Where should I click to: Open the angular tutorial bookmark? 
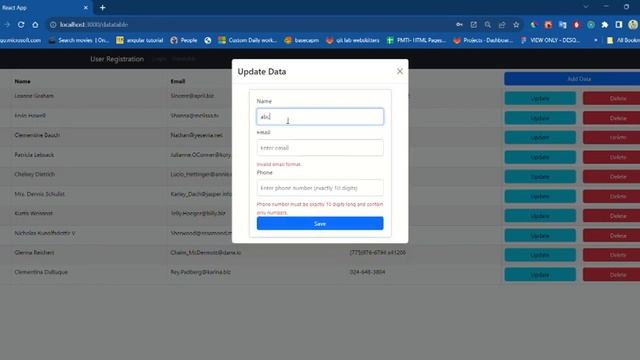point(140,40)
